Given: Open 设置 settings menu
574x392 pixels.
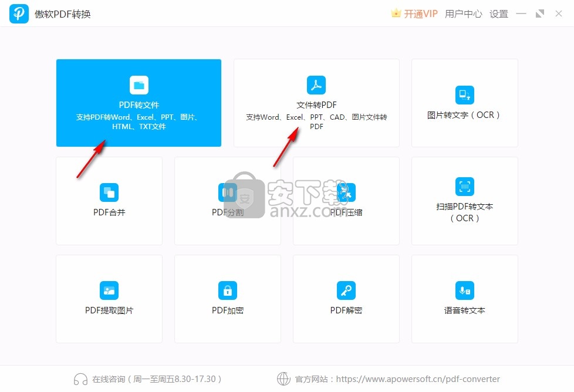Looking at the screenshot, I should point(499,14).
